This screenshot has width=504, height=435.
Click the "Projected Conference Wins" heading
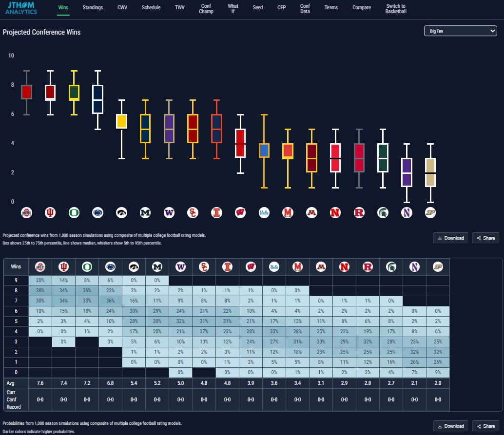click(41, 32)
